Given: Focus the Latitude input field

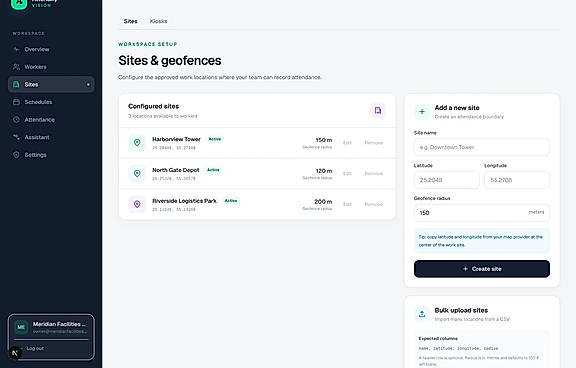Looking at the screenshot, I should point(446,180).
